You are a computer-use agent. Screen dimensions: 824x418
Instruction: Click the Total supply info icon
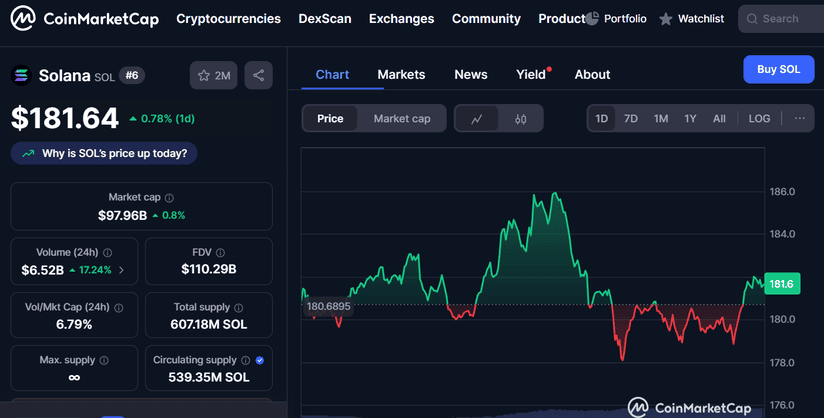click(x=239, y=308)
